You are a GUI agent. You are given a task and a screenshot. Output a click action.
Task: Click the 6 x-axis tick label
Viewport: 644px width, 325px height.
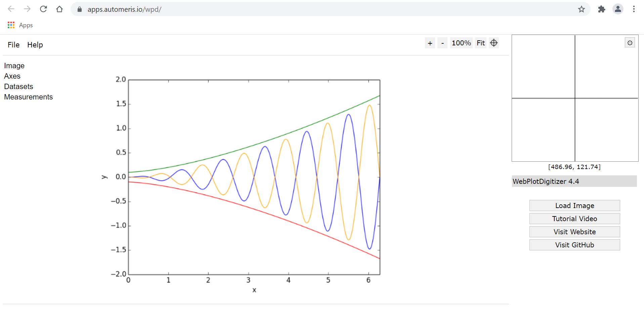(x=369, y=280)
